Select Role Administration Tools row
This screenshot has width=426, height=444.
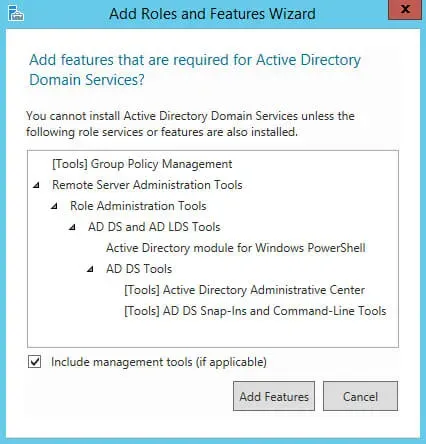[138, 206]
